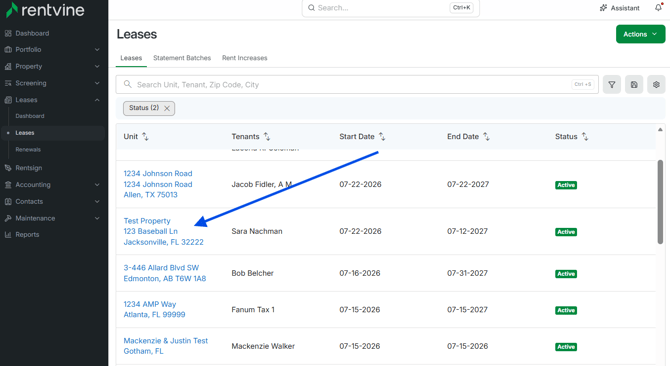670x366 pixels.
Task: Sort by End Date column arrows
Action: (x=486, y=136)
